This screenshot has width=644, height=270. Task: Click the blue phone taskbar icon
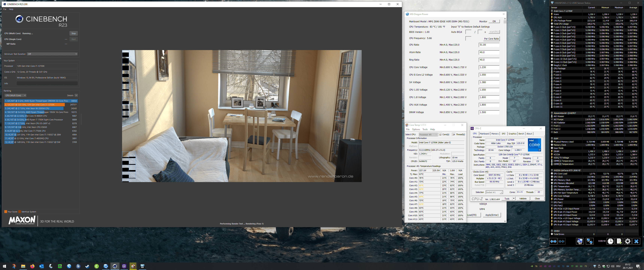(69, 266)
